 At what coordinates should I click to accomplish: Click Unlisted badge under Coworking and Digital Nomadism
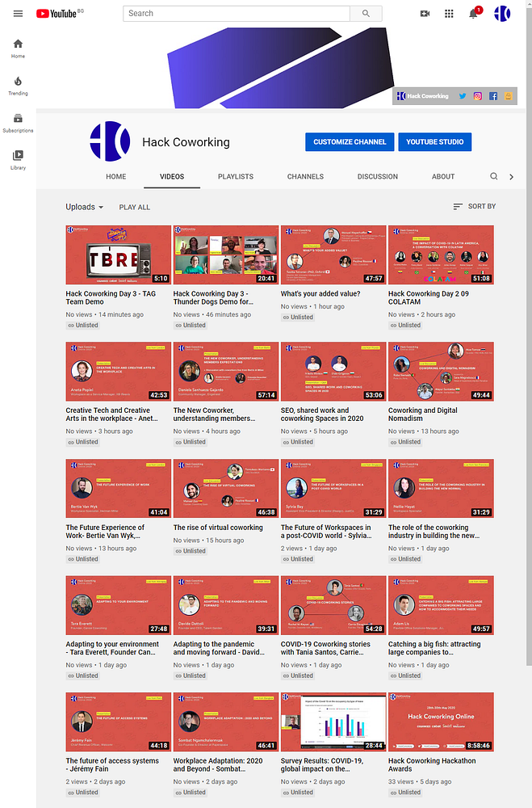[x=405, y=442]
